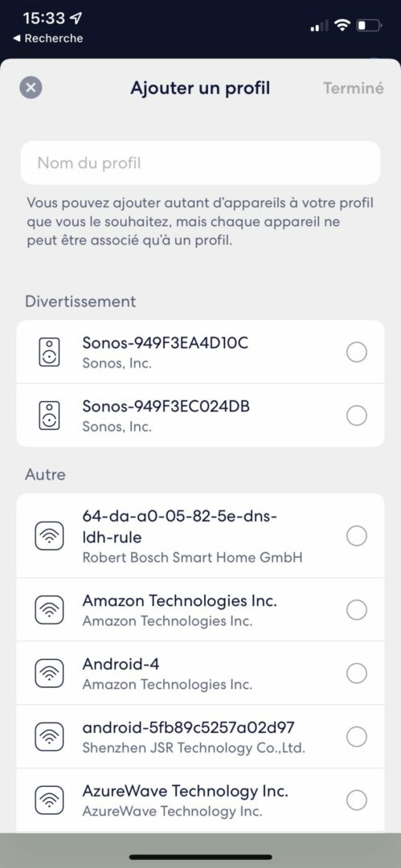
Task: Select radio button for Sonos-949F3EA4D10C
Action: [357, 351]
